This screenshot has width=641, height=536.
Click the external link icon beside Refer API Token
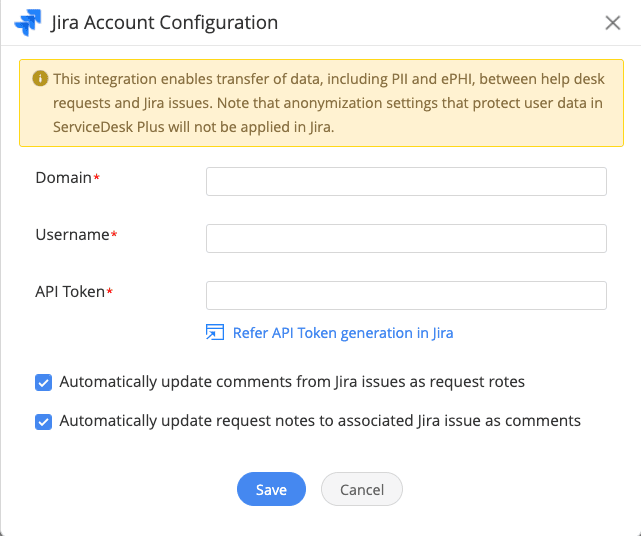[x=215, y=333]
